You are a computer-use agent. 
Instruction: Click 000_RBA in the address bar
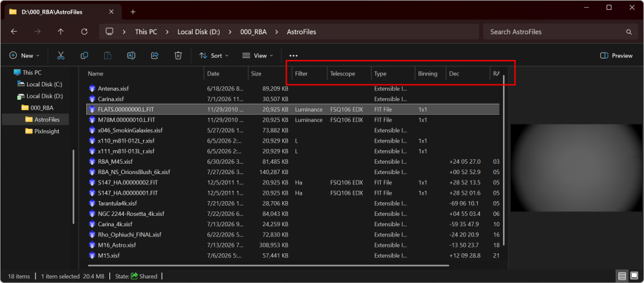click(253, 32)
